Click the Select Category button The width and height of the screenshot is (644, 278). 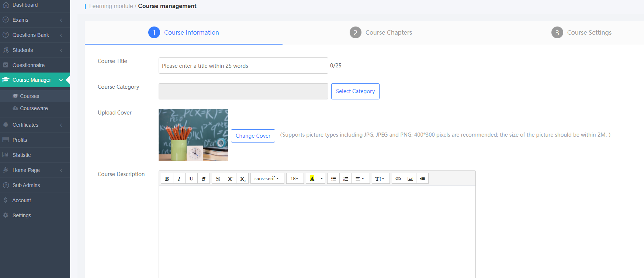pyautogui.click(x=355, y=91)
